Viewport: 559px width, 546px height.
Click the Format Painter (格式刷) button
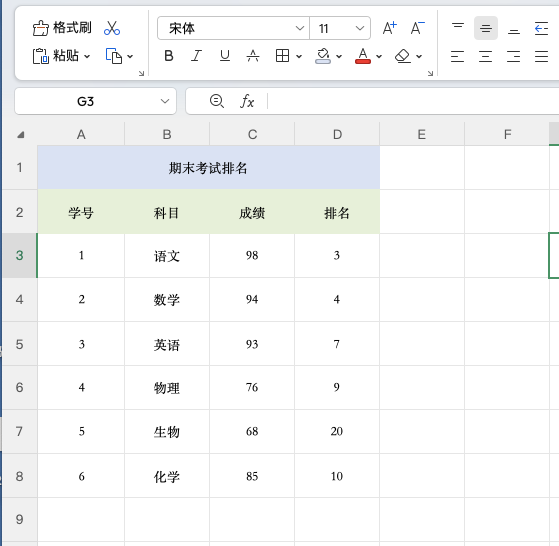pyautogui.click(x=62, y=28)
